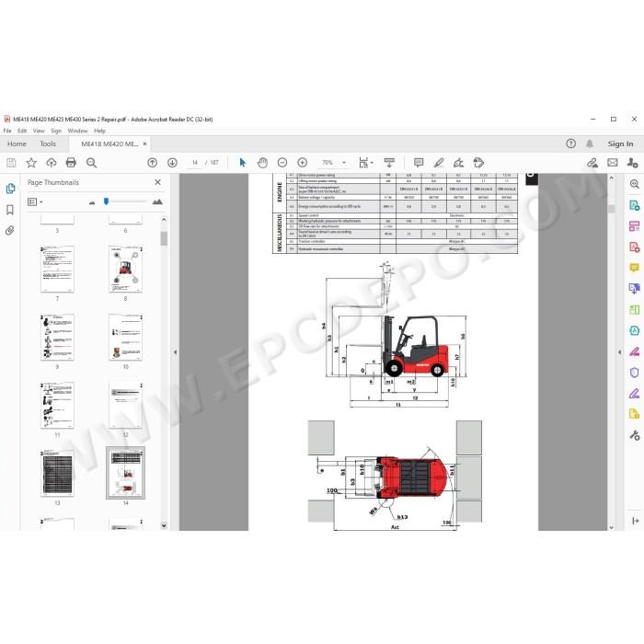Click thumbnails panel scroll down arrow
Screen dimensions: 644x644
click(x=164, y=525)
